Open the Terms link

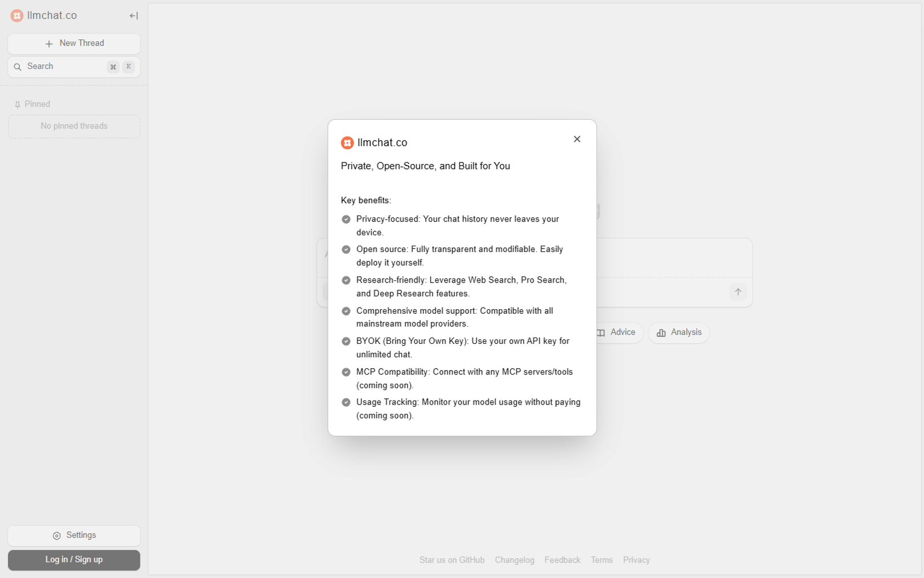[602, 560]
